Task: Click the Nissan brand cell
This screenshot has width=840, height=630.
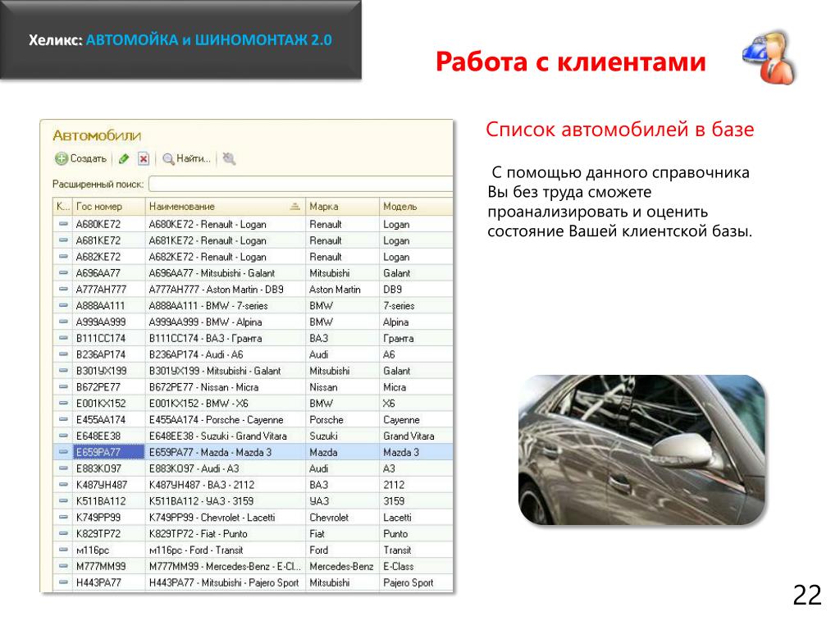Action: click(342, 387)
